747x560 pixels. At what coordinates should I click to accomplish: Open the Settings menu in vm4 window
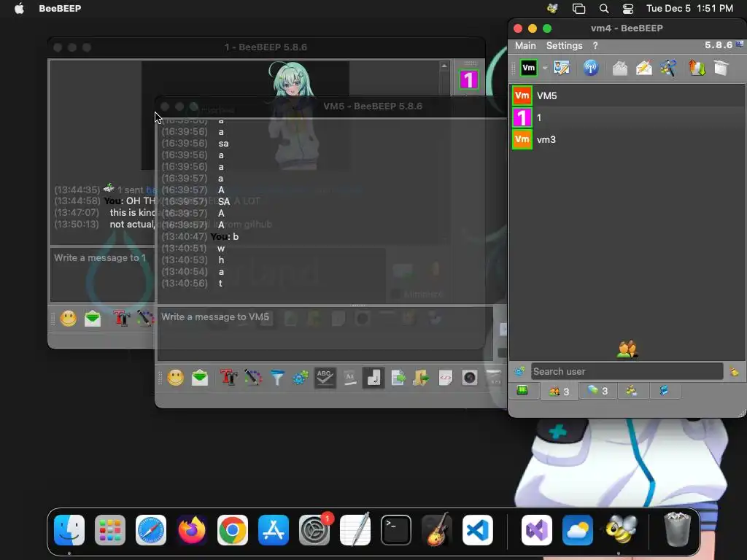click(564, 46)
